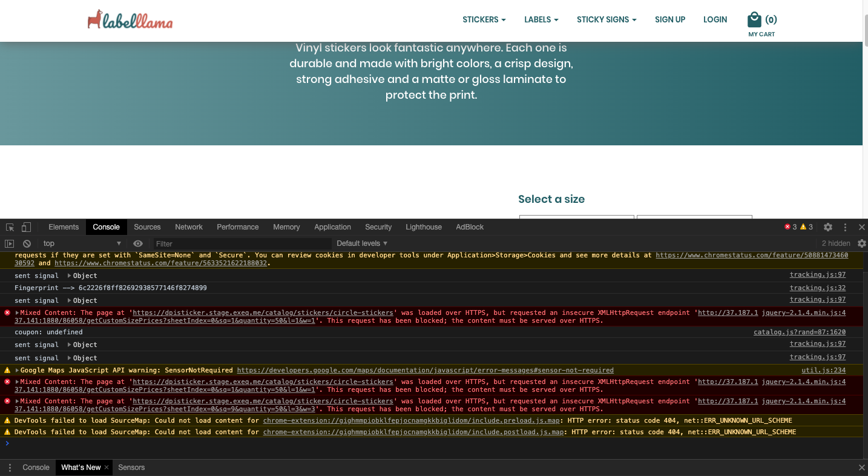Screen dimensions: 868x476
Task: Open console settings gear beside 2 hidden
Action: pyautogui.click(x=861, y=243)
